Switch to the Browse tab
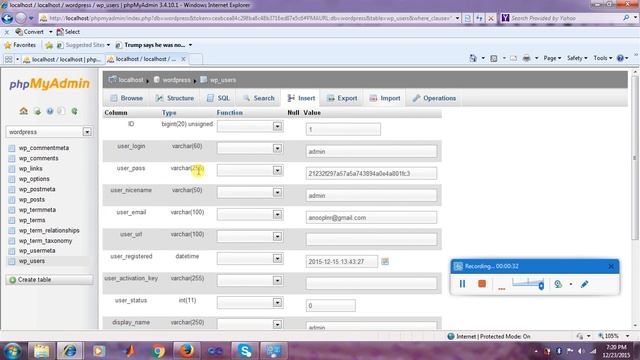The width and height of the screenshot is (640, 360). 127,98
